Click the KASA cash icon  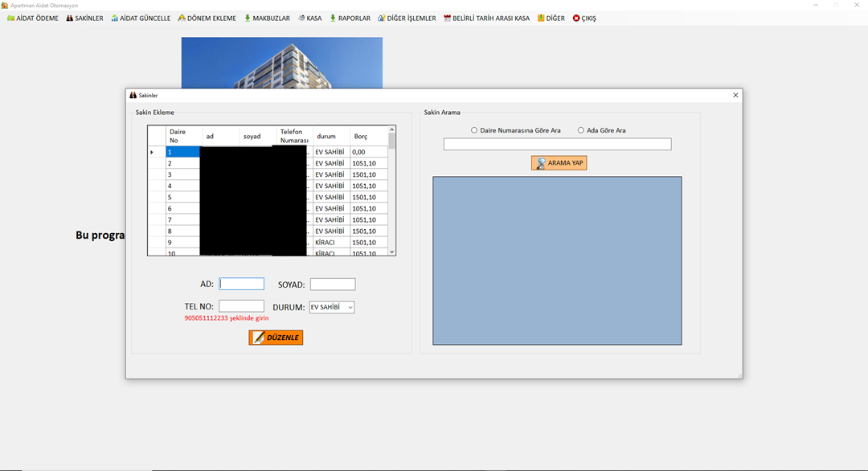tap(301, 18)
